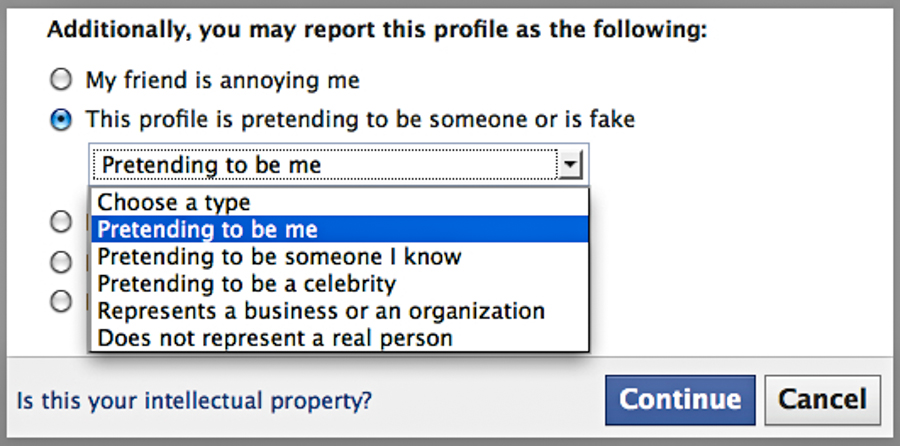Image resolution: width=900 pixels, height=446 pixels.
Task: Select the bottom-most partially covered radio button
Action: pos(62,300)
